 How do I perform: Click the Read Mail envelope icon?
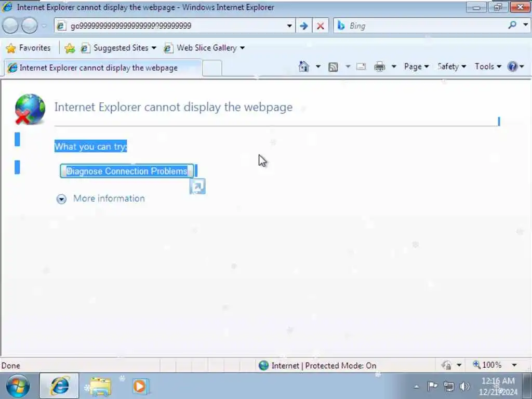click(x=361, y=66)
